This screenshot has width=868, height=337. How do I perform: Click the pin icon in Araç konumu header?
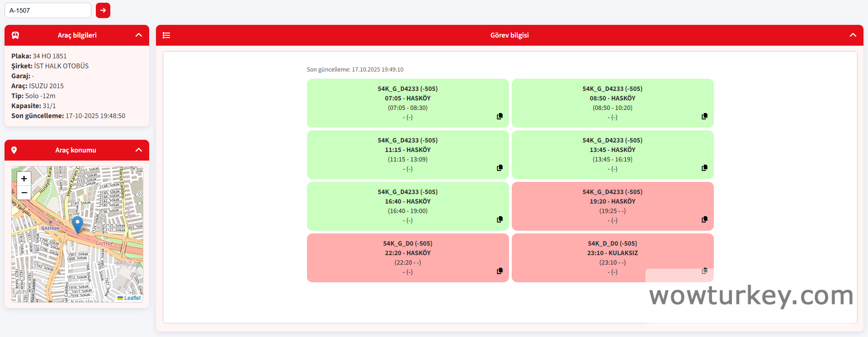click(14, 150)
